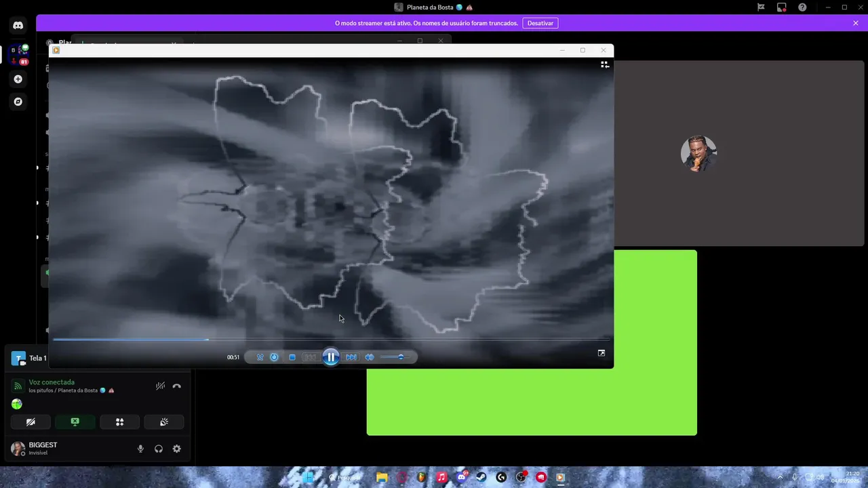
Task: Open FL Studio from the taskbar
Action: coord(422,477)
